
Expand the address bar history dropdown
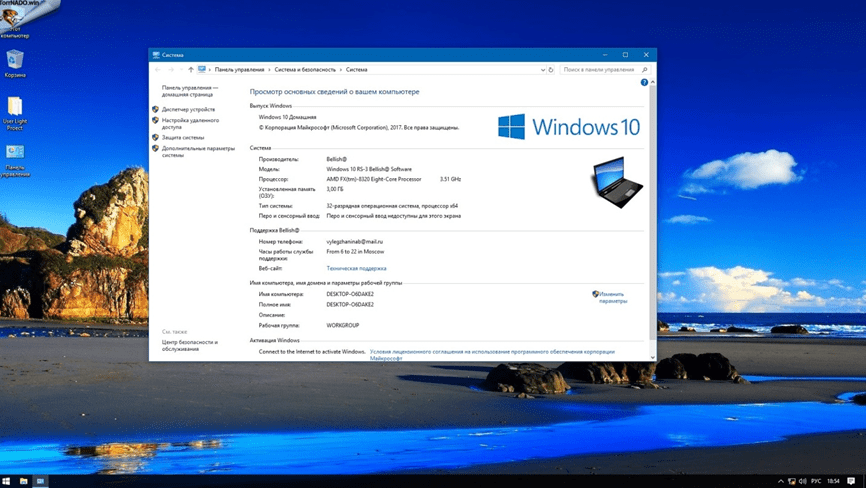[x=543, y=70]
